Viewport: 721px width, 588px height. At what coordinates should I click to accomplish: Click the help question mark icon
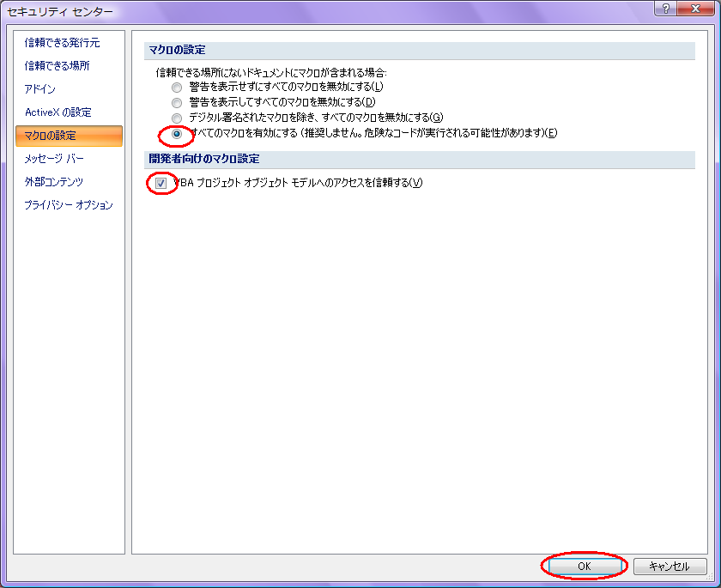pyautogui.click(x=665, y=9)
